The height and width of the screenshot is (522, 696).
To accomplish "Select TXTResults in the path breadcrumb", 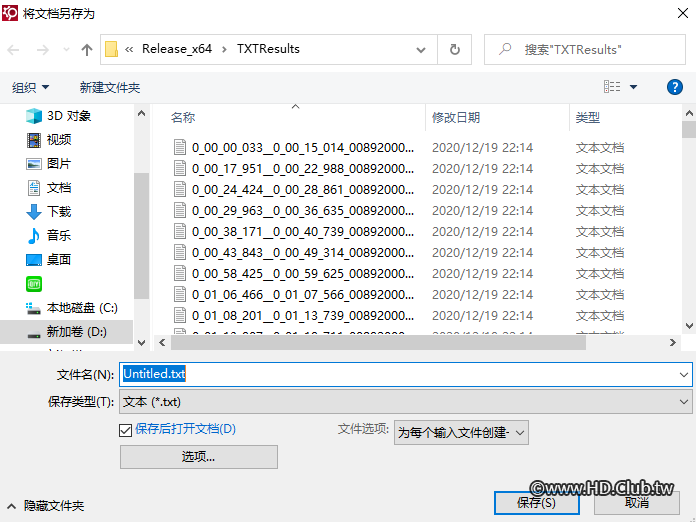I will pos(268,49).
